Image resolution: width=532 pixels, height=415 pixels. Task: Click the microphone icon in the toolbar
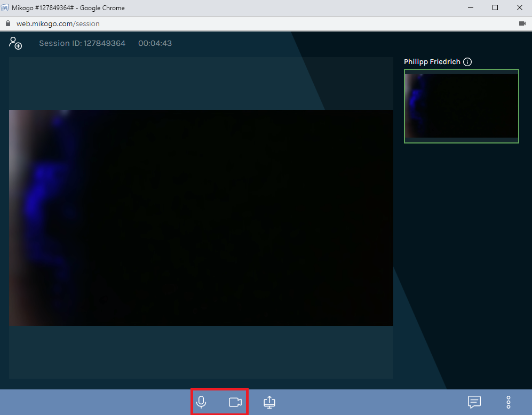click(x=201, y=402)
